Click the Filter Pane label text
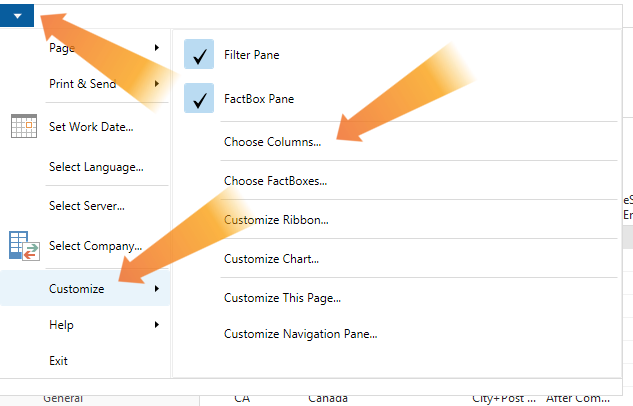 tap(252, 55)
